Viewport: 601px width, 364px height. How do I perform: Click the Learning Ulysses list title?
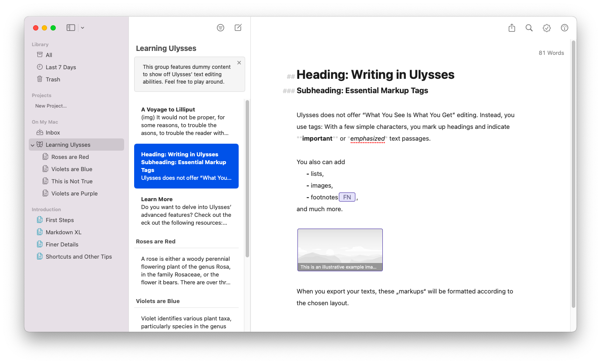166,48
